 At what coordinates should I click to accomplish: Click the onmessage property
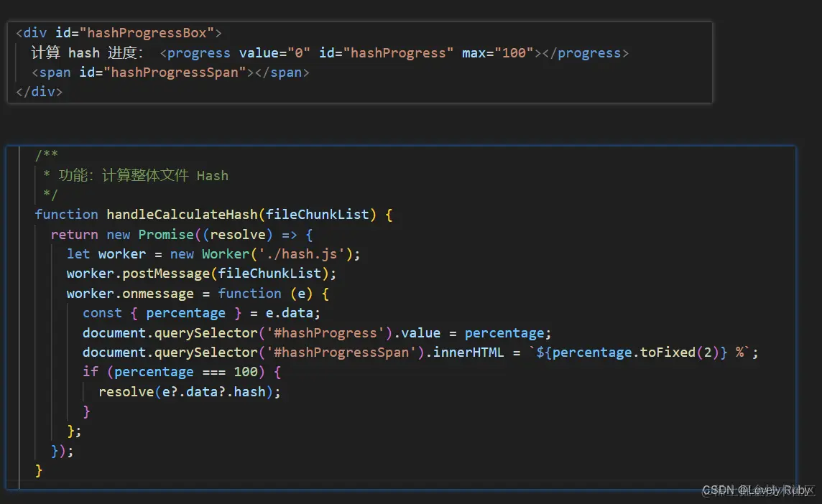[158, 294]
